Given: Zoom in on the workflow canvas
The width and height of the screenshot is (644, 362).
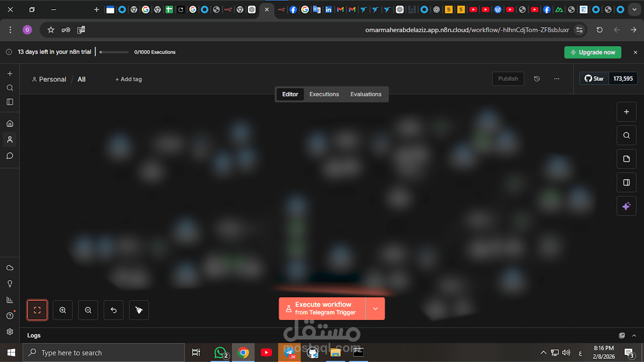Looking at the screenshot, I should coord(63,310).
